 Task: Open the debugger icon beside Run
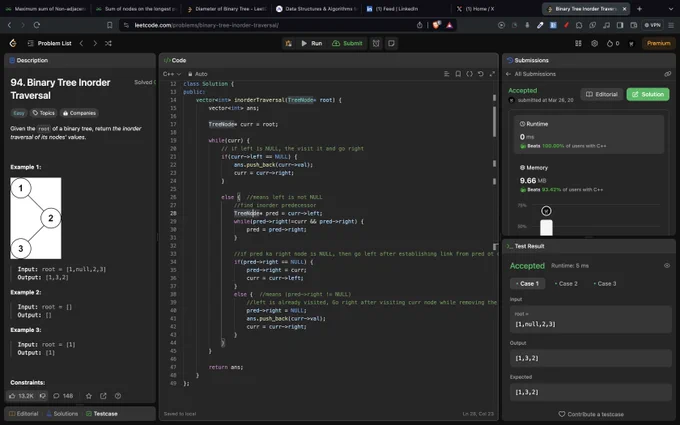coord(288,43)
